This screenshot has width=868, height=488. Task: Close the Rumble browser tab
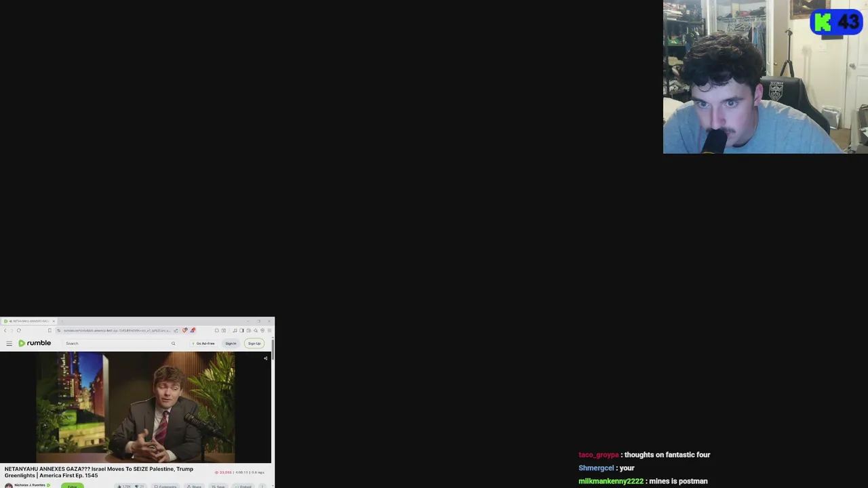click(x=54, y=321)
